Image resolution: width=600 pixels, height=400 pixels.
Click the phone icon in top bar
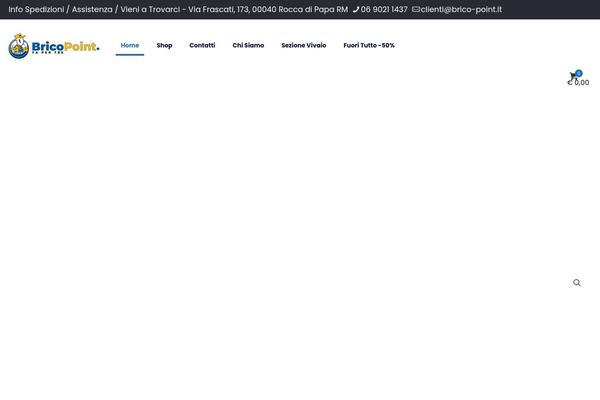(356, 10)
